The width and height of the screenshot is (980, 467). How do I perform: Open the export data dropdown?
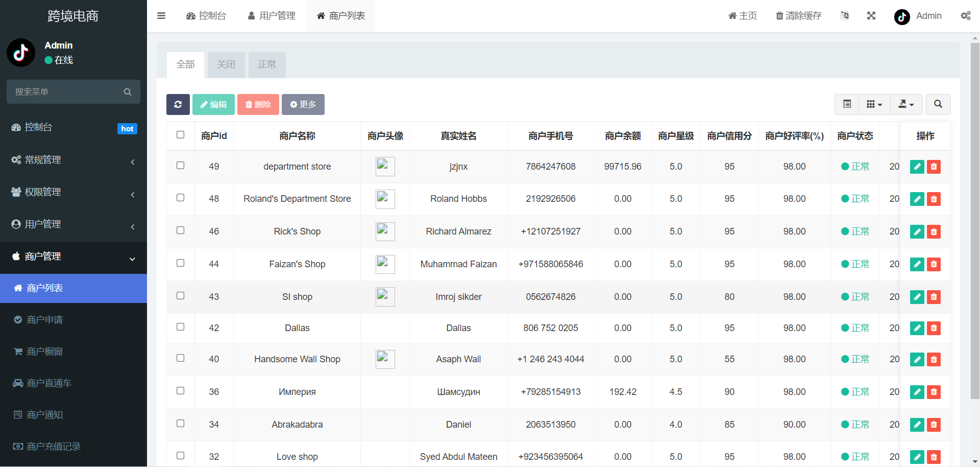pos(906,104)
